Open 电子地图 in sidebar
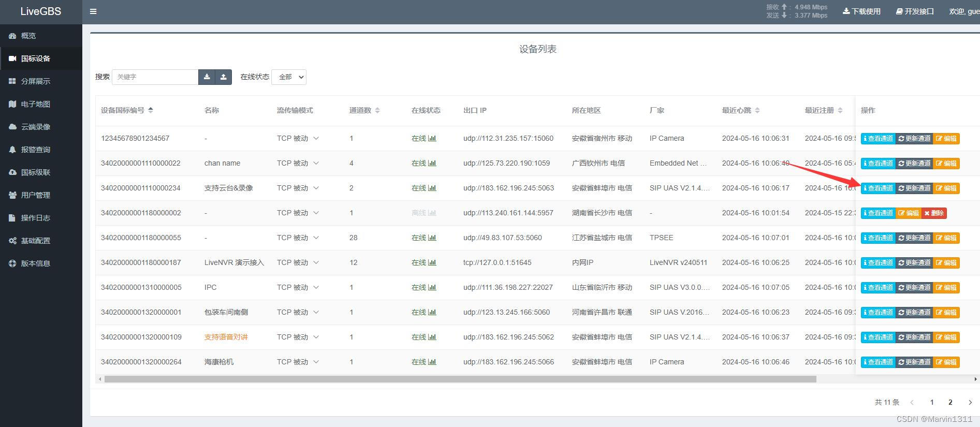The width and height of the screenshot is (980, 427). click(x=41, y=104)
